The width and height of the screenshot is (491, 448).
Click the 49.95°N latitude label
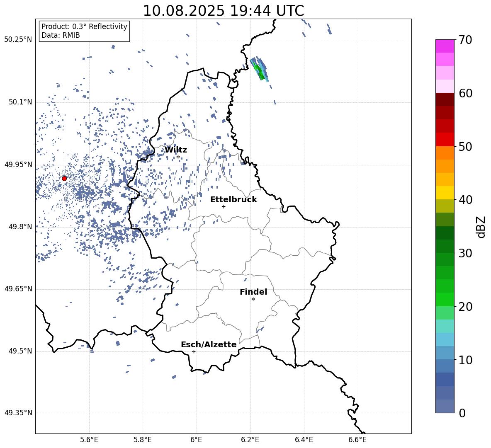18,165
